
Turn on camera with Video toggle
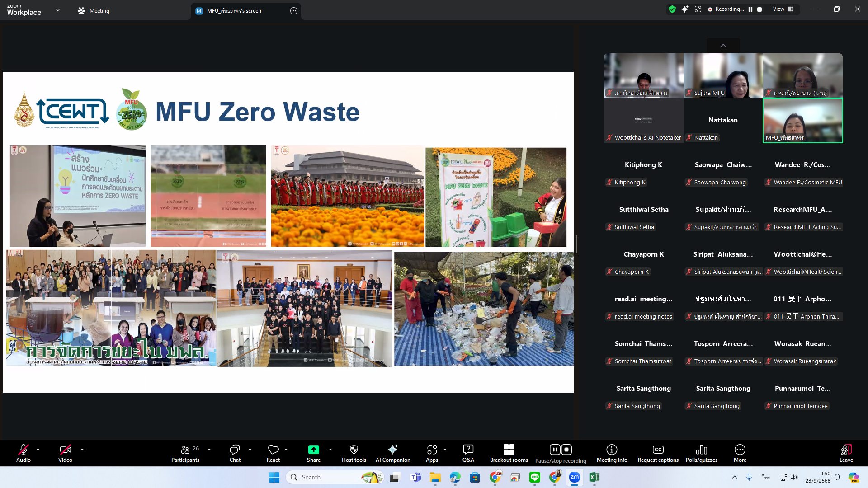pyautogui.click(x=65, y=450)
